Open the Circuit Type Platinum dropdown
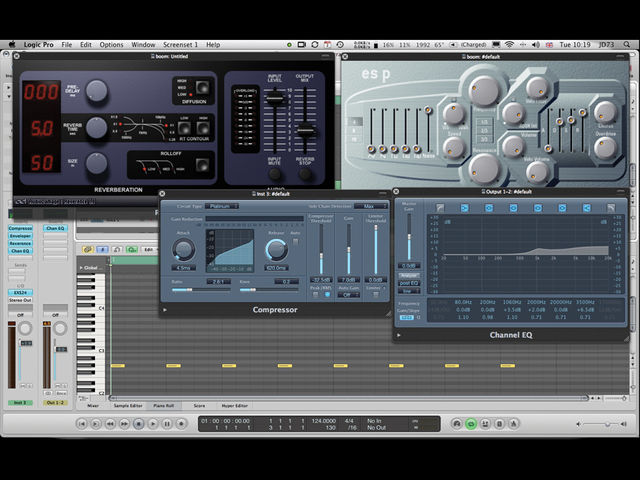Screen dimensions: 640x480 (x=222, y=207)
